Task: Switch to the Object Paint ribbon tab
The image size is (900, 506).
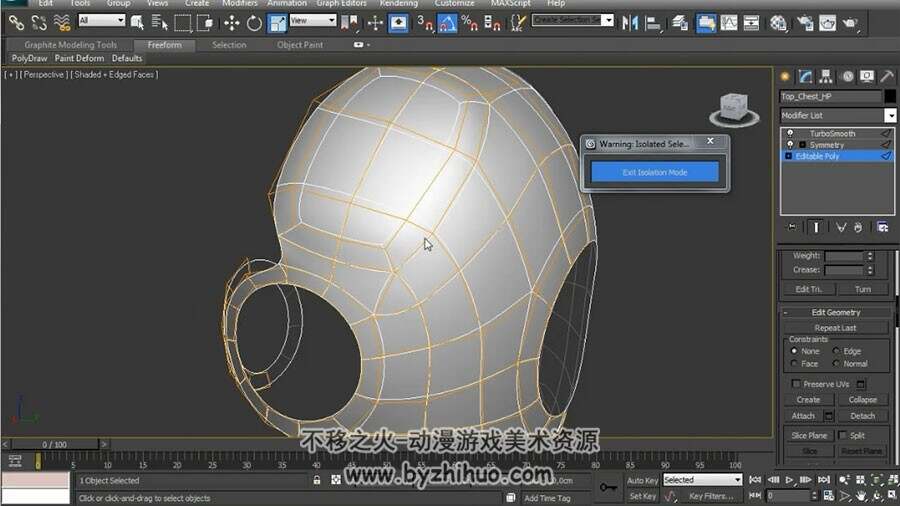Action: [x=300, y=45]
